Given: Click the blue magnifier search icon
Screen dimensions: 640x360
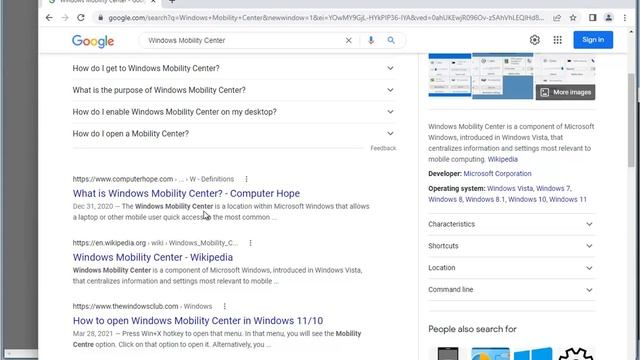Looking at the screenshot, I should click(x=391, y=40).
